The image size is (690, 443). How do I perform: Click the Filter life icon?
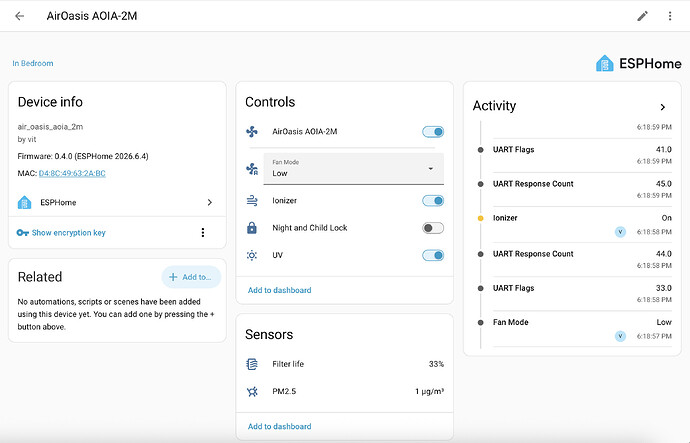point(252,364)
